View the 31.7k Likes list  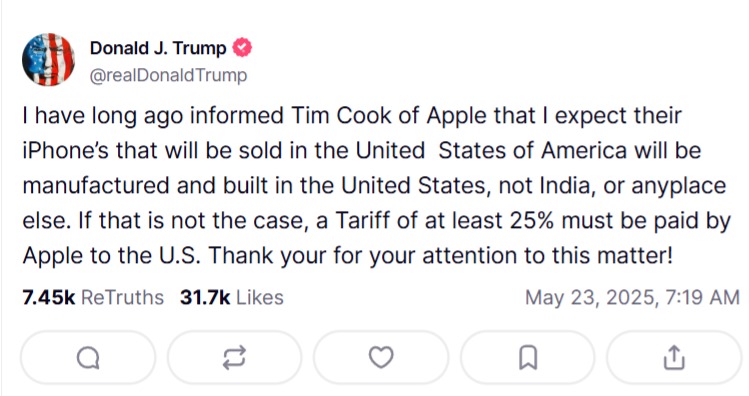(x=232, y=298)
